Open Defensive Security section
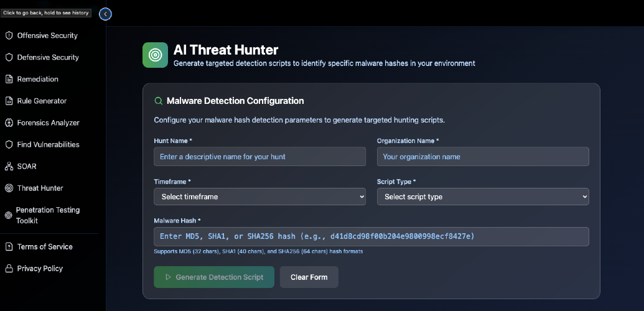This screenshot has height=311, width=644. pyautogui.click(x=49, y=57)
